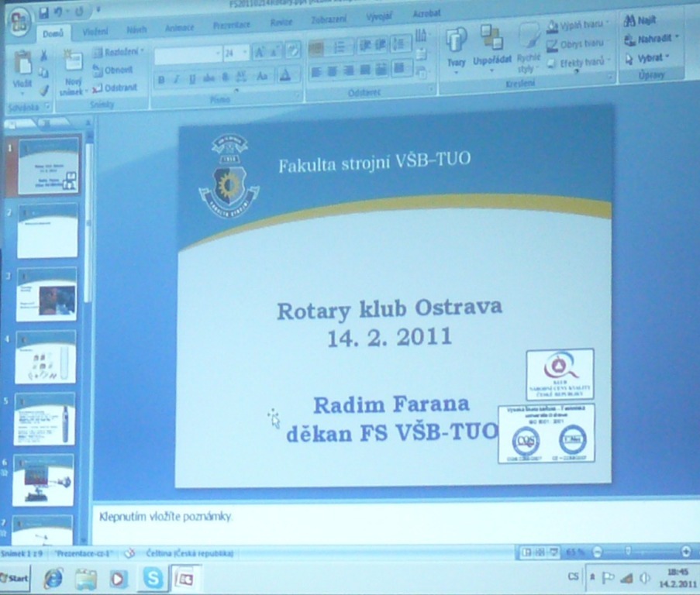700x595 pixels.
Task: Expand the Rozložení layout dropdown
Action: [x=119, y=52]
